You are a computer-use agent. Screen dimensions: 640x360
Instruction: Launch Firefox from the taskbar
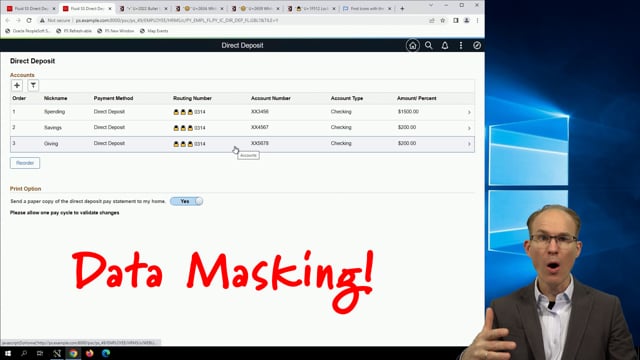point(89,353)
